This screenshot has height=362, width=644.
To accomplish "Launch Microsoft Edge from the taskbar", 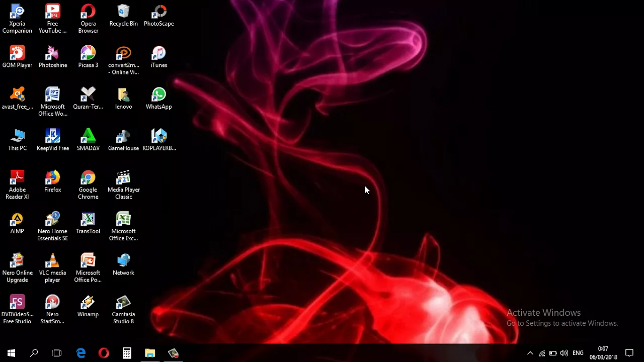I will click(x=80, y=353).
